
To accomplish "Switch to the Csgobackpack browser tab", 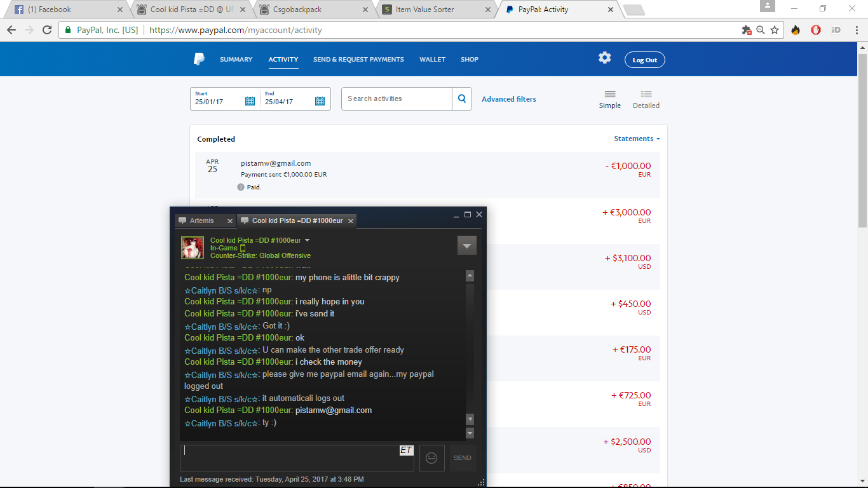I will click(x=313, y=10).
